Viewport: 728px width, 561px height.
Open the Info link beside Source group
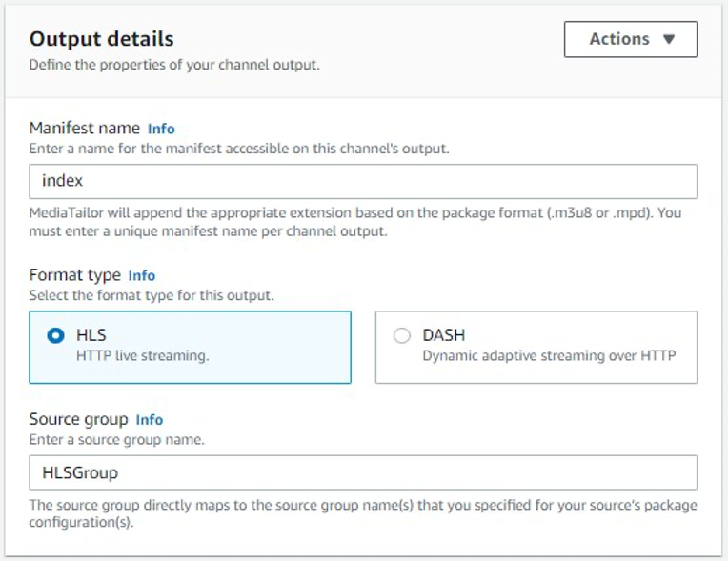click(x=149, y=420)
